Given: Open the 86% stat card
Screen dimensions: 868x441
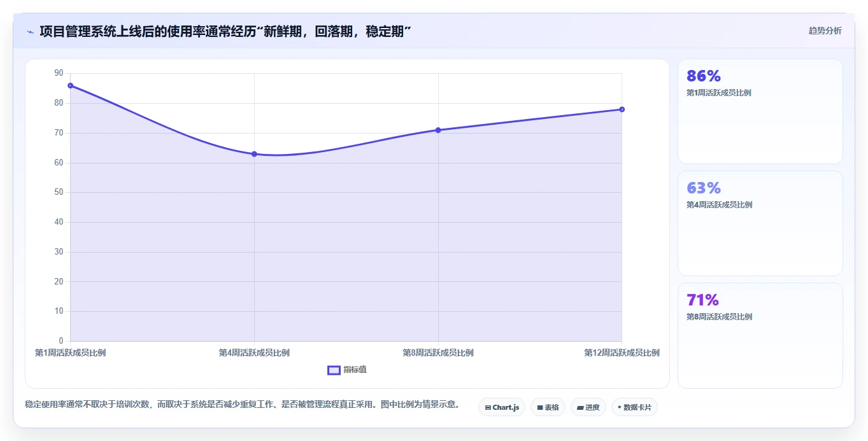Looking at the screenshot, I should [760, 111].
